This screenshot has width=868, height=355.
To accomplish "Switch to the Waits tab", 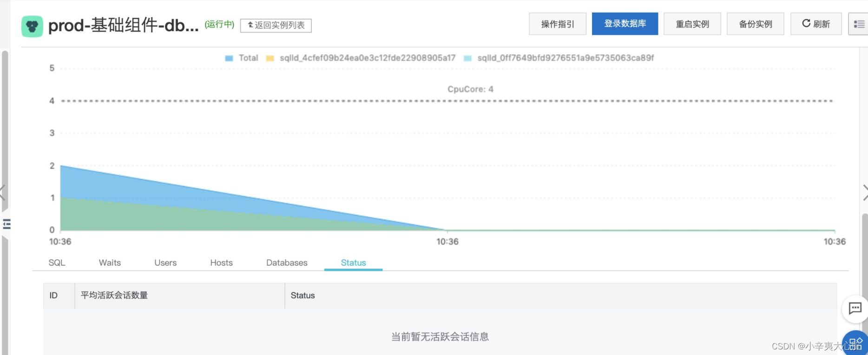I will [x=110, y=262].
